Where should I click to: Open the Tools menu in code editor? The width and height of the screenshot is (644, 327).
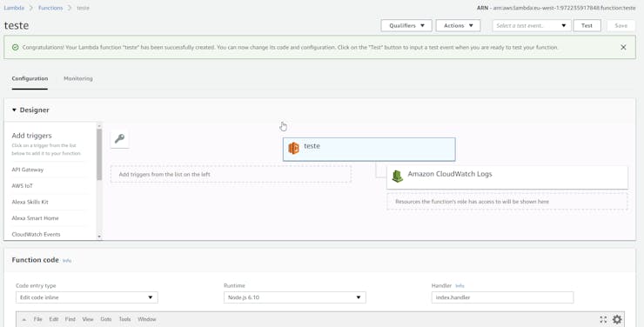[x=124, y=319]
